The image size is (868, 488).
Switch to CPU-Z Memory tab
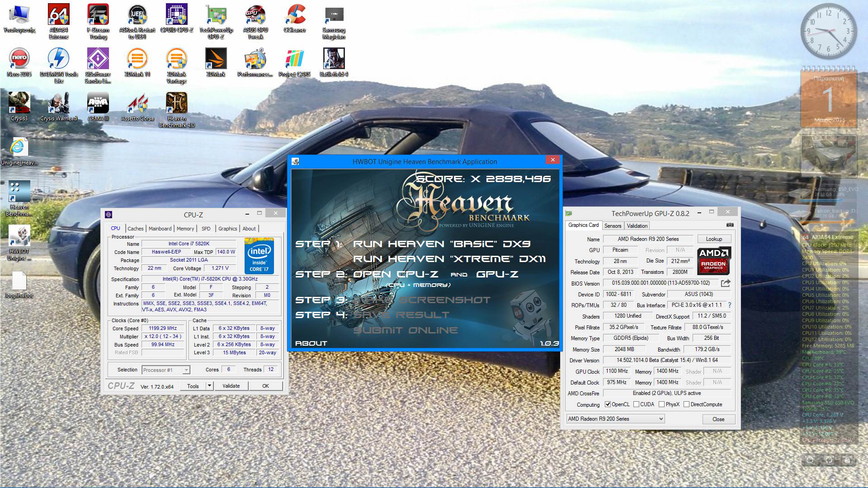185,229
